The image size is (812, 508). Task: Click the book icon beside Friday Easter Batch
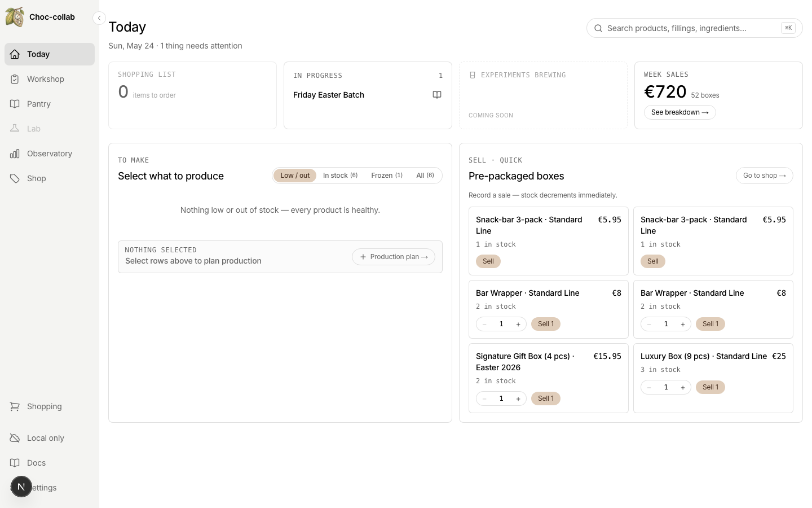point(437,95)
